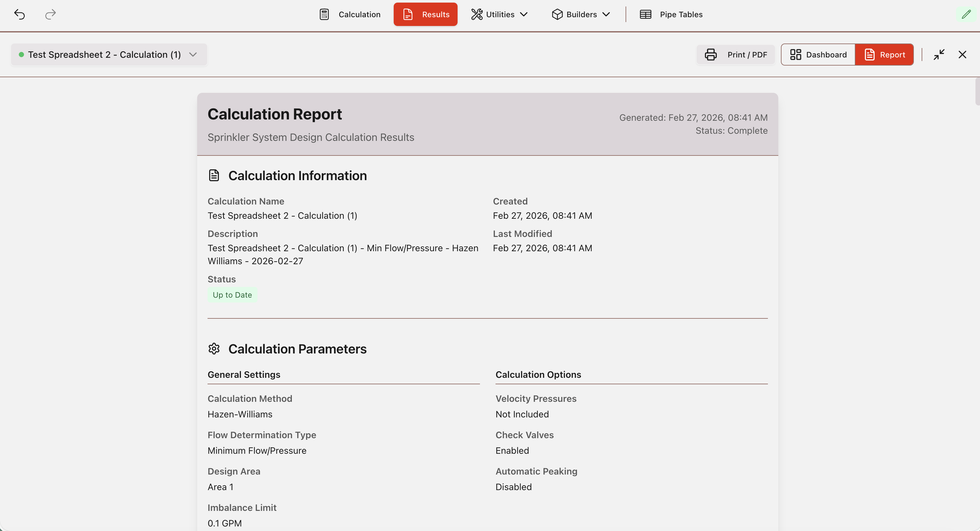The width and height of the screenshot is (980, 531).
Task: Click the Enabled check valves value
Action: pos(512,451)
